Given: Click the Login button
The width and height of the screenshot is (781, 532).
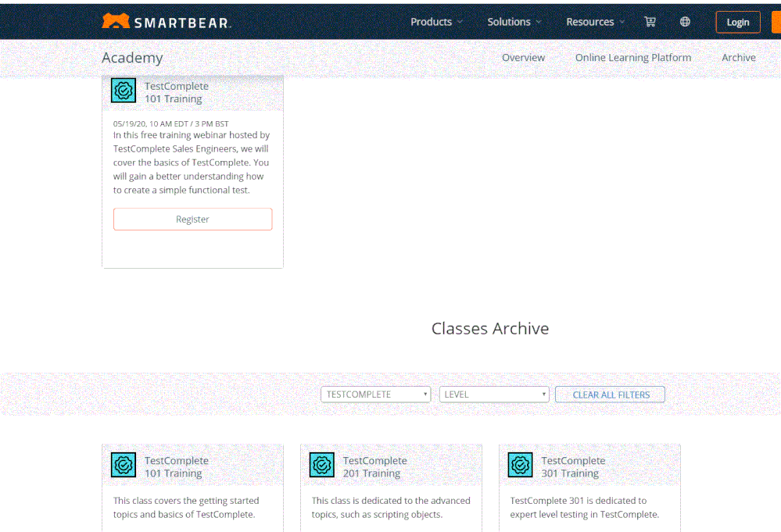Looking at the screenshot, I should point(738,22).
